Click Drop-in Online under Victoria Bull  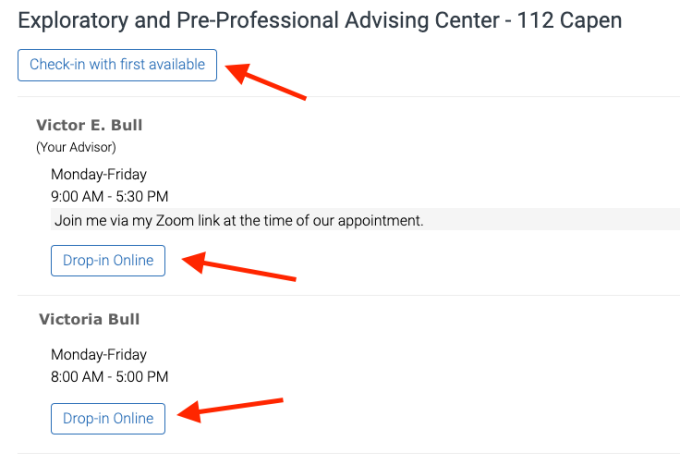tap(108, 418)
